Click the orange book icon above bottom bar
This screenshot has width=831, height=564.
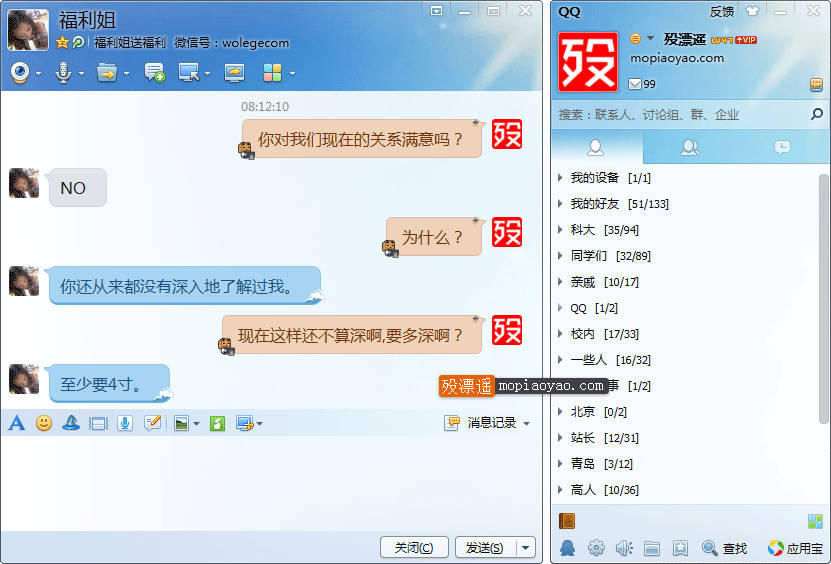coord(567,521)
